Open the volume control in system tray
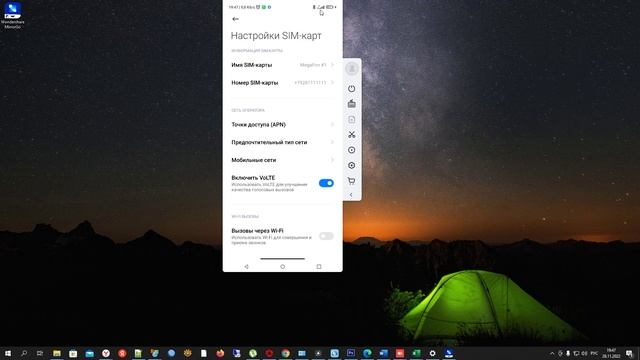Image resolution: width=640 pixels, height=360 pixels. coord(584,353)
